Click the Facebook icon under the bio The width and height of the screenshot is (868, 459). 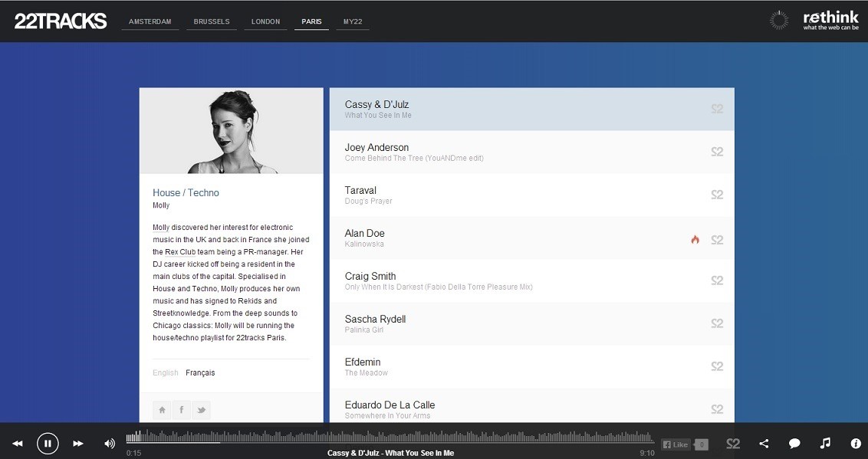pyautogui.click(x=182, y=410)
